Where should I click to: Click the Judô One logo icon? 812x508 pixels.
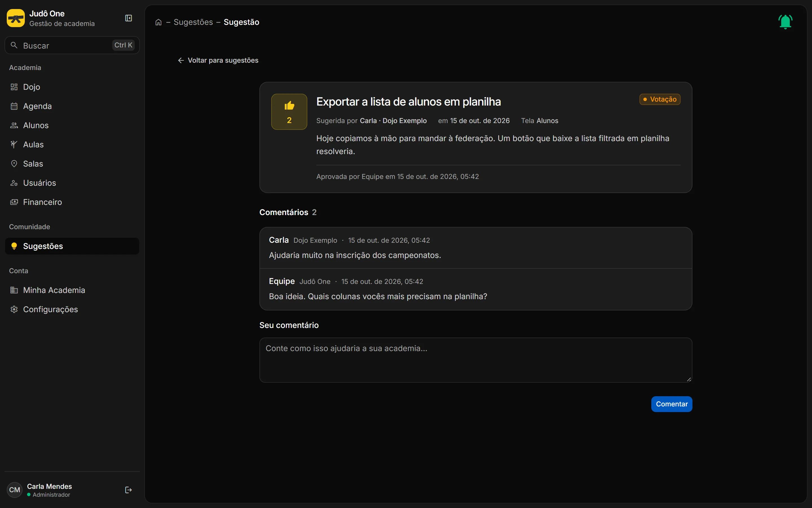click(x=16, y=18)
